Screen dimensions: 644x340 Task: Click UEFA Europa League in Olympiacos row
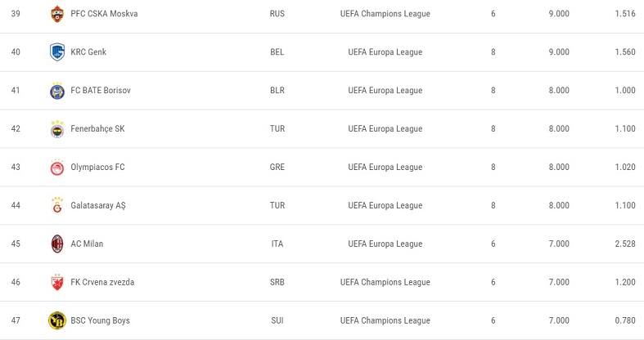(x=385, y=167)
